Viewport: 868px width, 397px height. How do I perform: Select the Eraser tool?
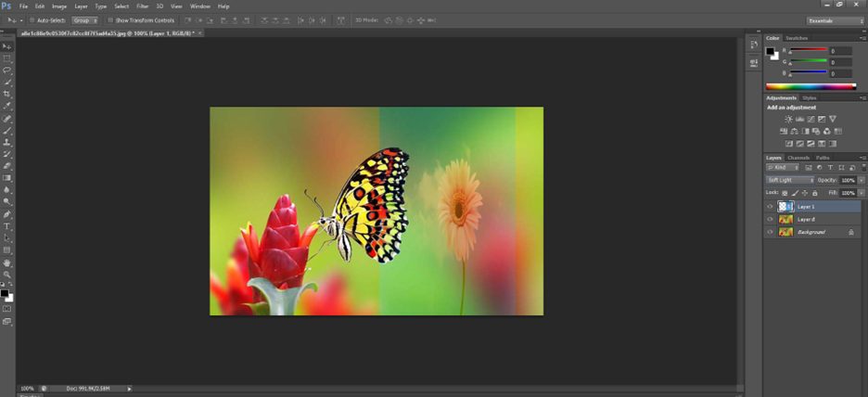click(7, 165)
